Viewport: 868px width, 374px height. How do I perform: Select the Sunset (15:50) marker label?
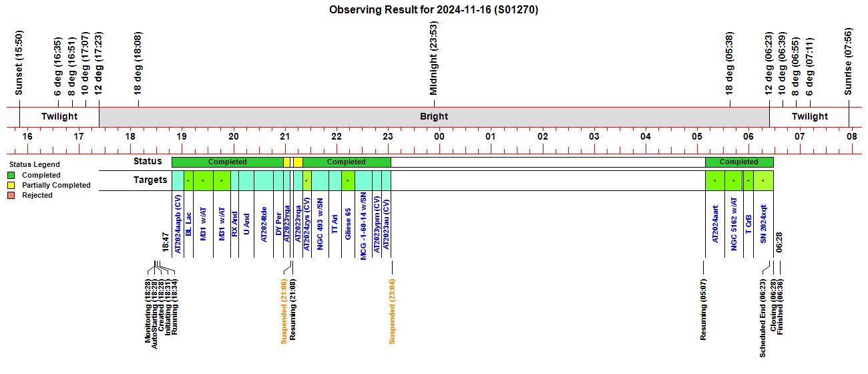[x=19, y=63]
